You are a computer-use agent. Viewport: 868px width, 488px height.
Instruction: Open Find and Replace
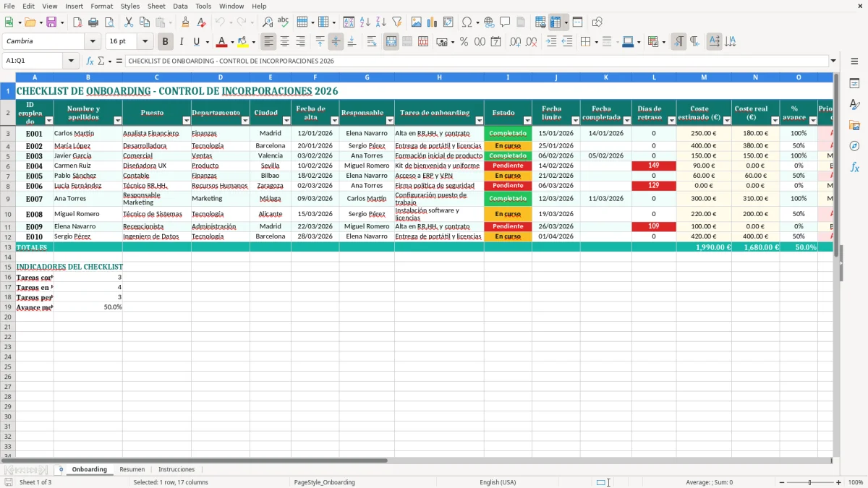[x=268, y=22]
